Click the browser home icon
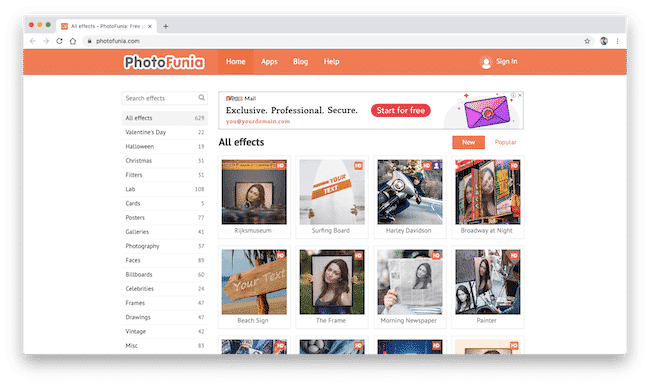This screenshot has width=650, height=385. [73, 41]
